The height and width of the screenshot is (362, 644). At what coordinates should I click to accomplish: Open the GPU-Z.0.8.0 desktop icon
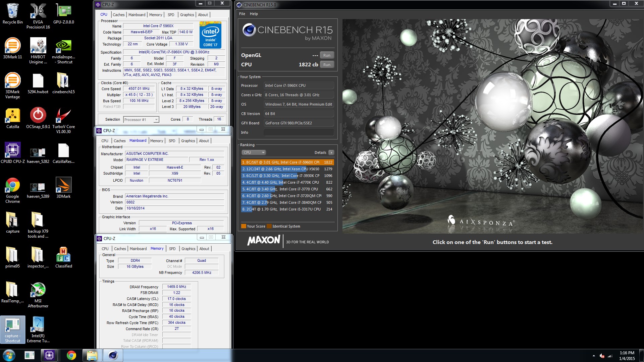tap(63, 14)
